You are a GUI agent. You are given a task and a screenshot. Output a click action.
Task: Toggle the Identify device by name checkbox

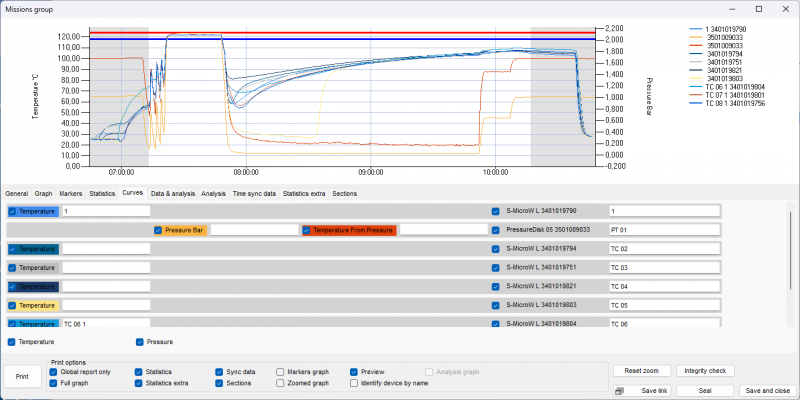click(353, 382)
